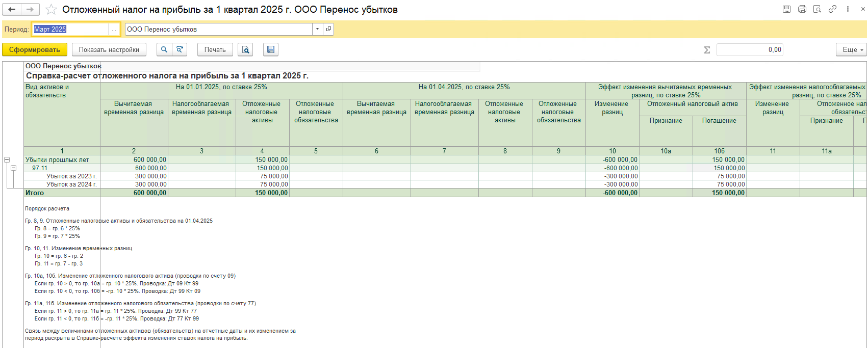Screen dimensions: 868x348
Task: Copy link using the chain icon
Action: coord(833,9)
